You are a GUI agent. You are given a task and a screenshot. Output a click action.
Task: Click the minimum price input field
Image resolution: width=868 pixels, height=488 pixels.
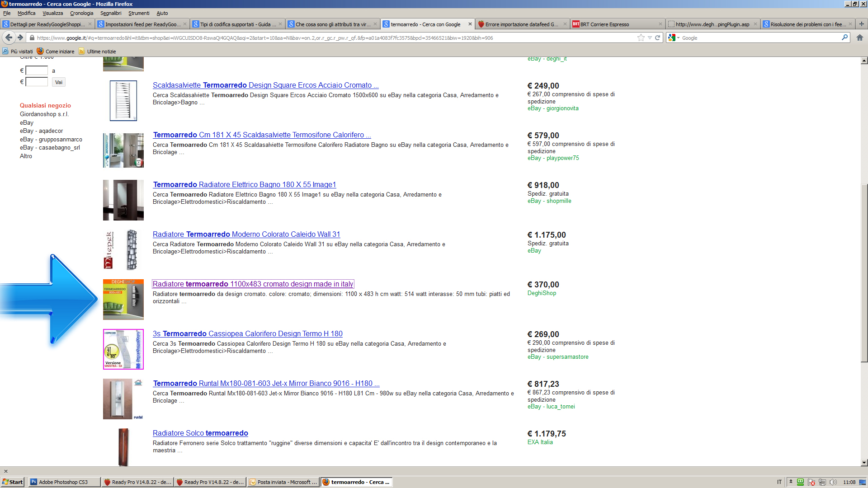click(37, 70)
